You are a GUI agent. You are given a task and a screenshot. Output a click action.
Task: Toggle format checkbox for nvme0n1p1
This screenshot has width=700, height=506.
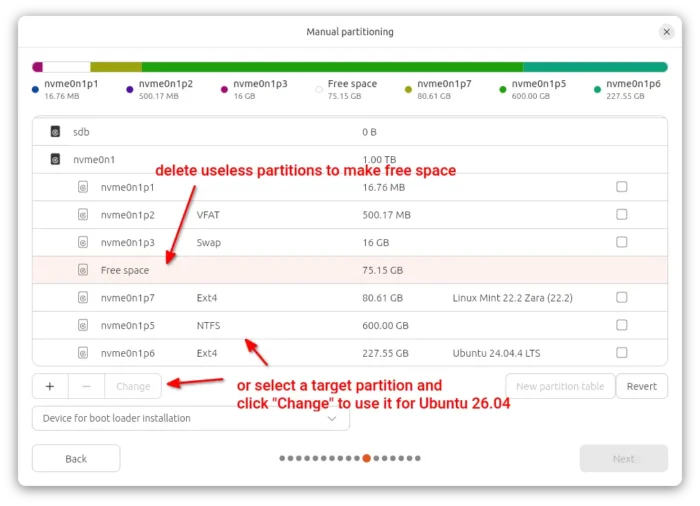[622, 187]
